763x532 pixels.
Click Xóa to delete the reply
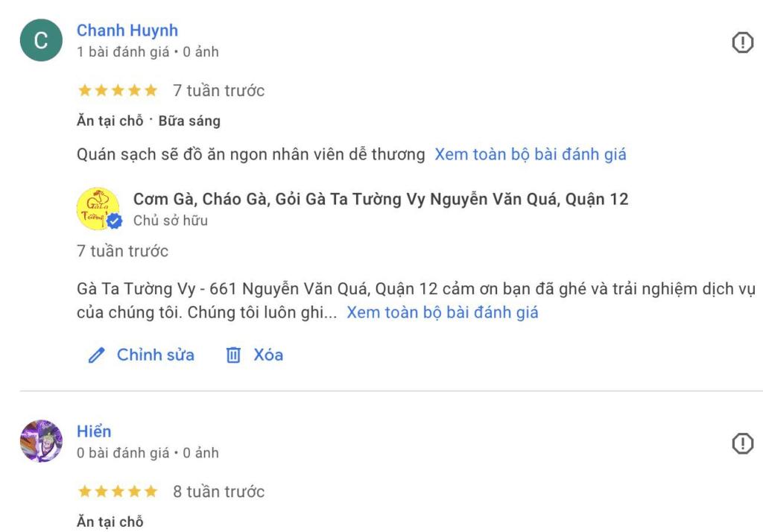pos(268,355)
